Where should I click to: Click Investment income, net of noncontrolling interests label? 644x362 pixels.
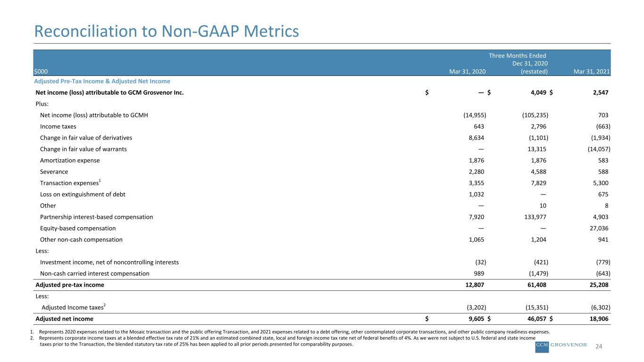(x=109, y=262)
